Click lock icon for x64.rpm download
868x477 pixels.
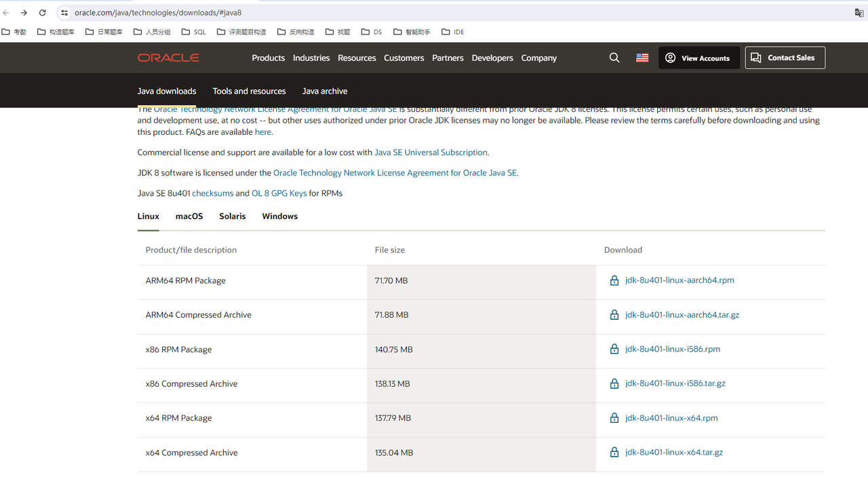pyautogui.click(x=614, y=418)
